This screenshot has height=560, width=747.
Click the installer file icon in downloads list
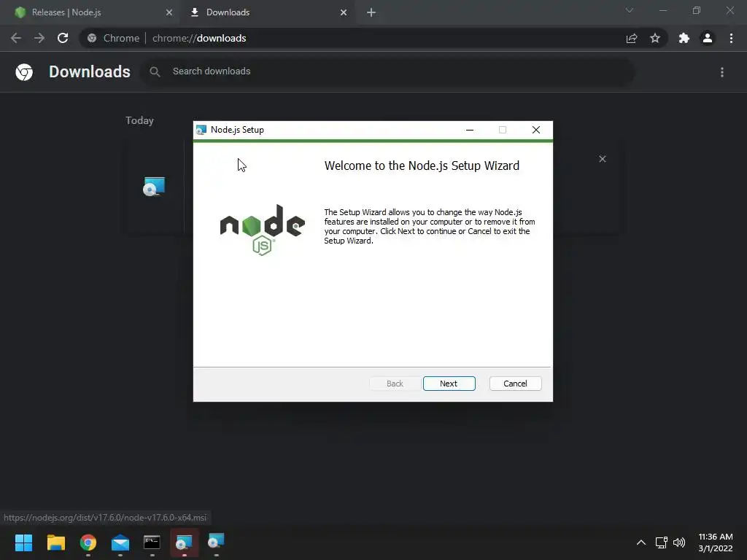pos(154,187)
